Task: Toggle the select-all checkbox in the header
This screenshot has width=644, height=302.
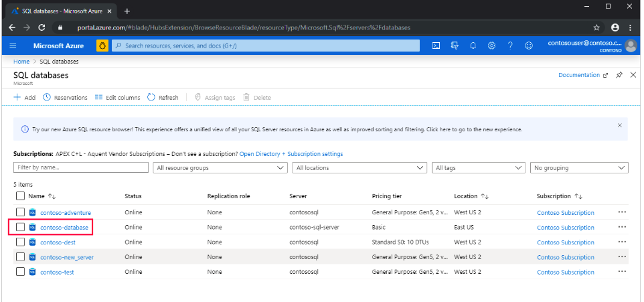Action: click(x=20, y=196)
